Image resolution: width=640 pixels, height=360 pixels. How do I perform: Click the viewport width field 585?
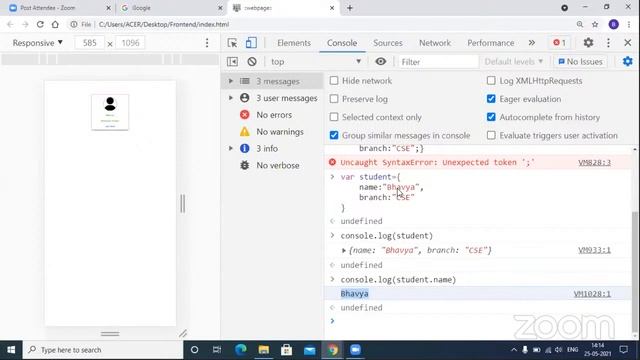point(89,43)
